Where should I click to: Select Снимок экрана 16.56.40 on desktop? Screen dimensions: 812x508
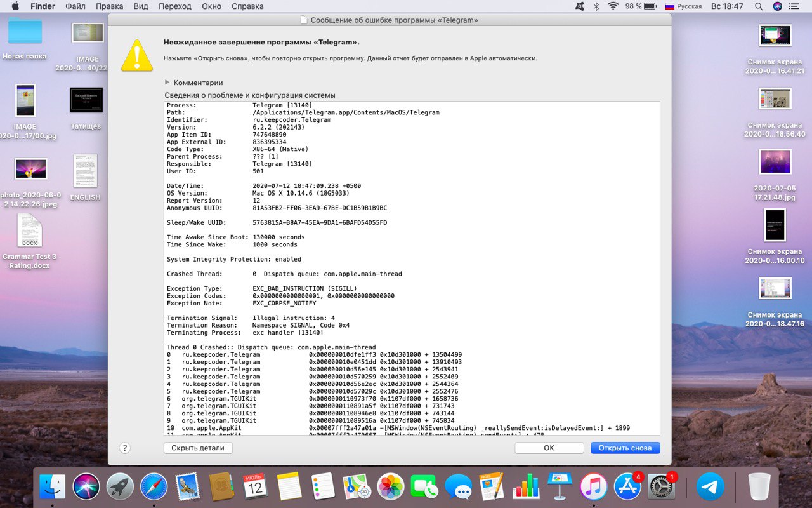pyautogui.click(x=775, y=112)
